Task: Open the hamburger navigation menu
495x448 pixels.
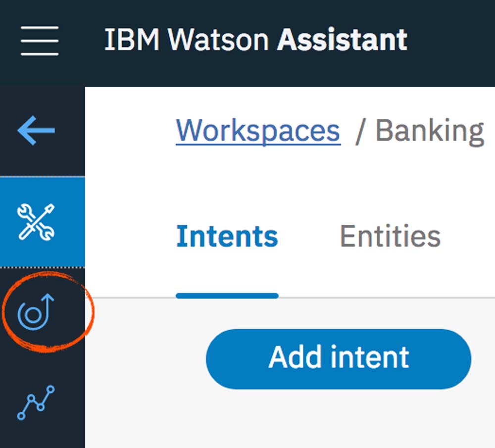Action: [x=40, y=41]
